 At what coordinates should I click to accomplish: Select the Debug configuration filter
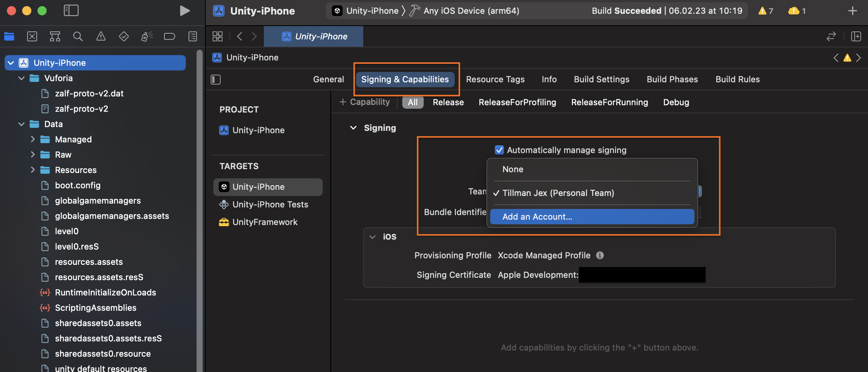click(x=676, y=102)
